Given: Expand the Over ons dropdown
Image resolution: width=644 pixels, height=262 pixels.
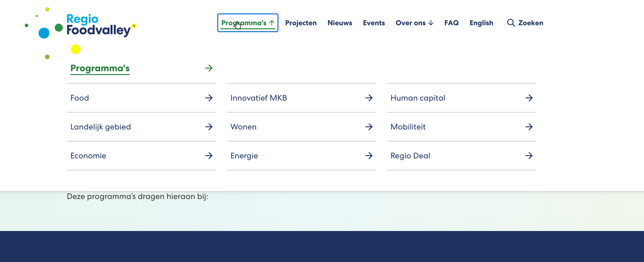Looking at the screenshot, I should point(414,23).
